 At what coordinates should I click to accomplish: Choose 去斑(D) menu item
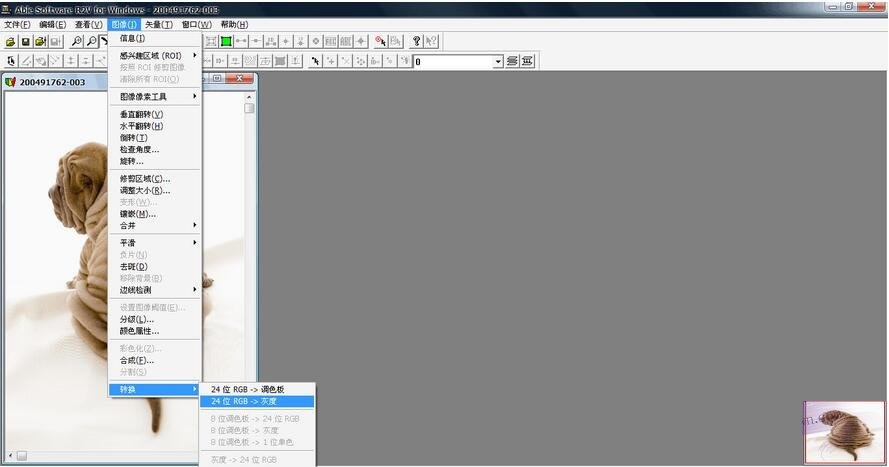pos(154,266)
